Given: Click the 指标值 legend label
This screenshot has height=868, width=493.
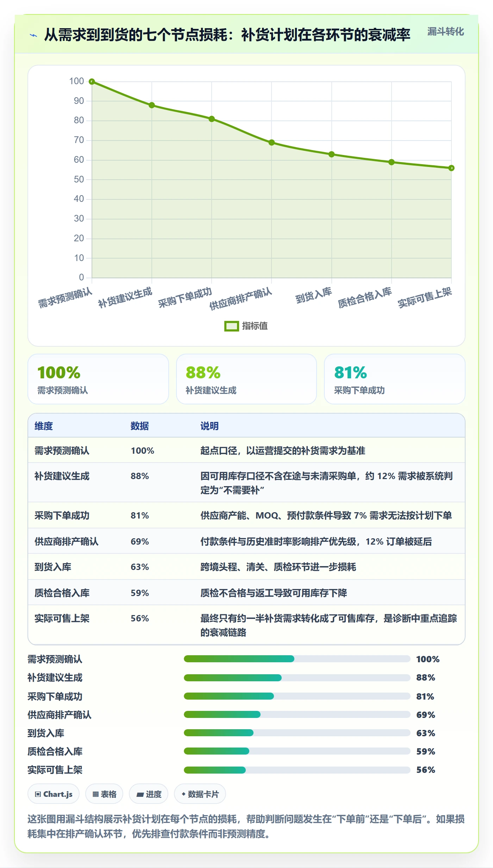Looking at the screenshot, I should pyautogui.click(x=255, y=326).
